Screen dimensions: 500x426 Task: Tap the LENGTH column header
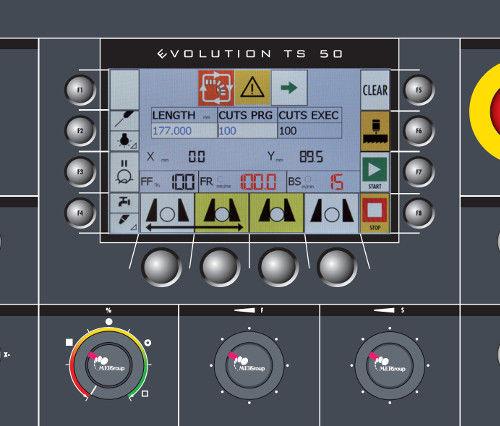(184, 115)
